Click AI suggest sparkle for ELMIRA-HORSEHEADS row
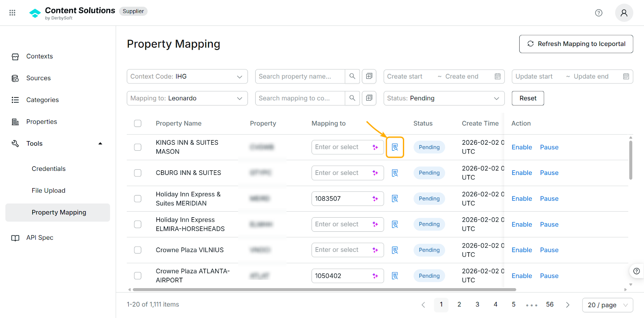Viewport: 644px width, 318px height. click(x=375, y=224)
